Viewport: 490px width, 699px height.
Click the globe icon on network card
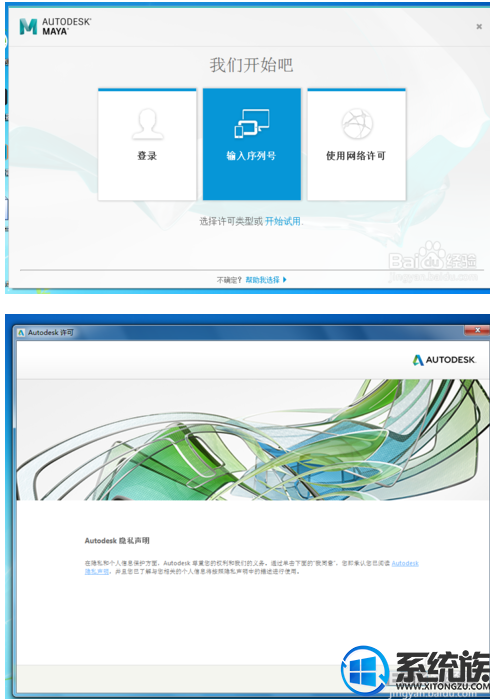pos(357,123)
